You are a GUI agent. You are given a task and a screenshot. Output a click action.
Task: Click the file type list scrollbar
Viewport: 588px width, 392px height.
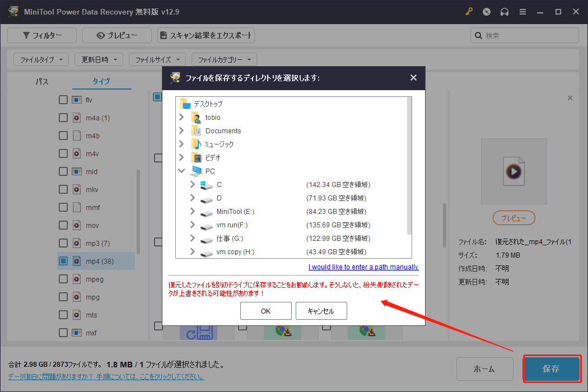click(138, 212)
